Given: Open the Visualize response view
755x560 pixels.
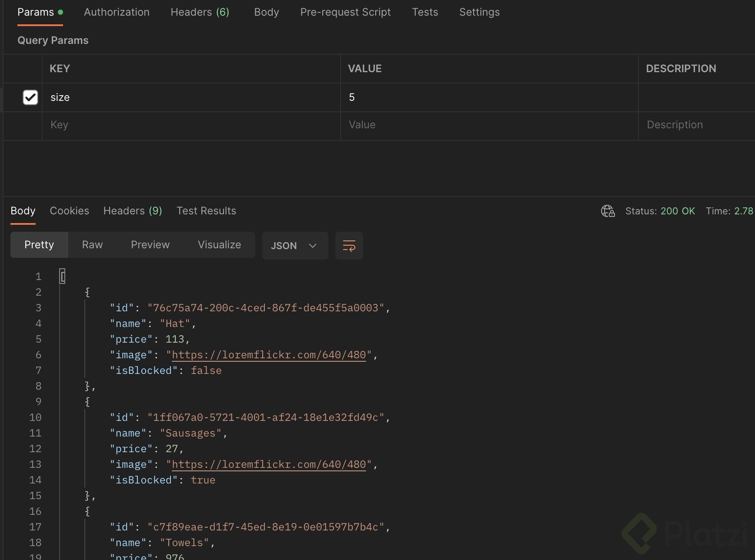Looking at the screenshot, I should (219, 245).
